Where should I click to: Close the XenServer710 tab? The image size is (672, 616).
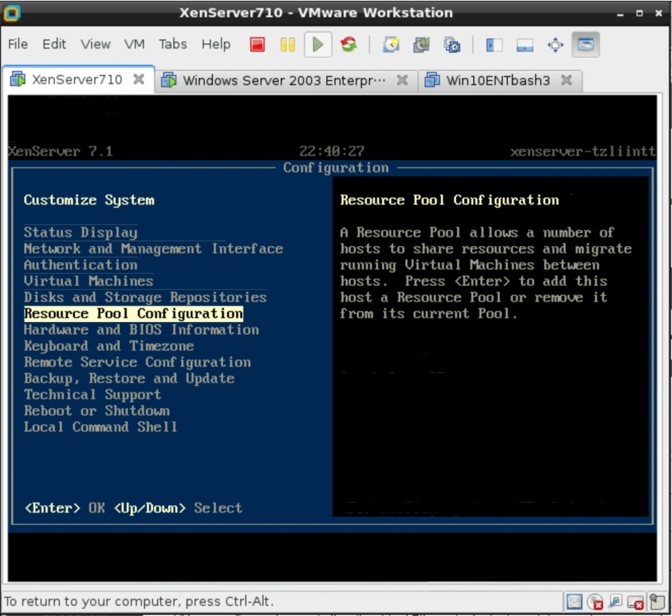pos(138,79)
